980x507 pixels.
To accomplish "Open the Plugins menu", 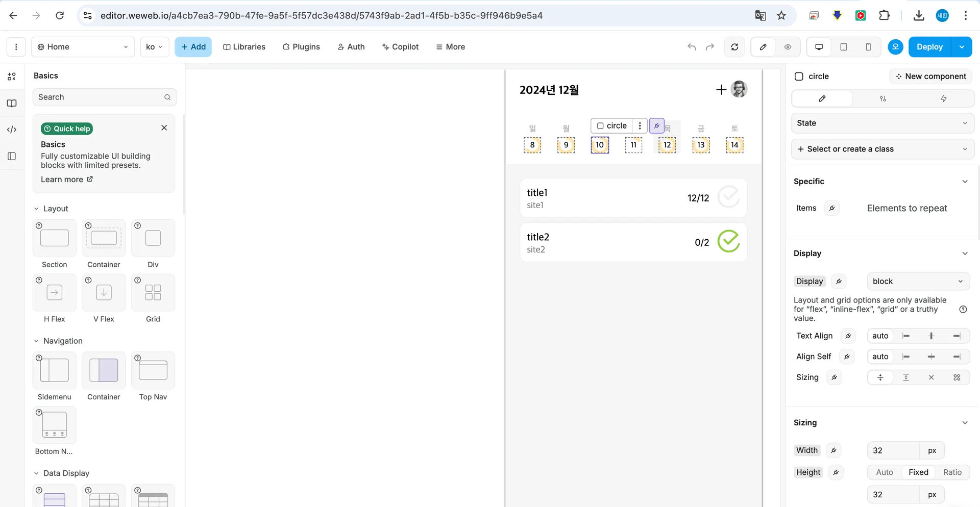I will (x=301, y=47).
